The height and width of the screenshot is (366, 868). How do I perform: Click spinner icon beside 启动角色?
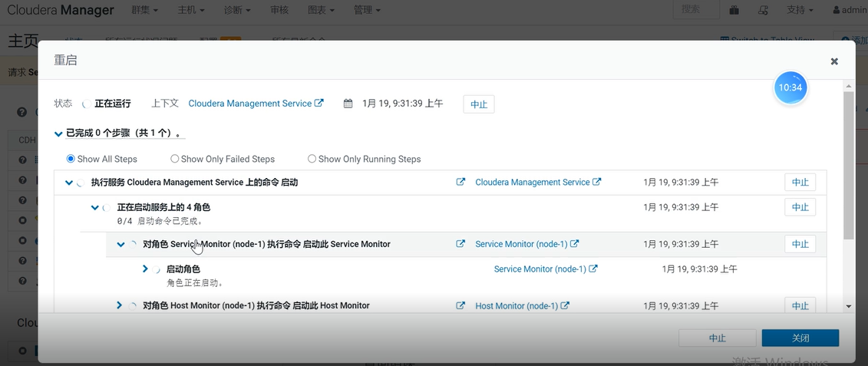[x=157, y=269]
